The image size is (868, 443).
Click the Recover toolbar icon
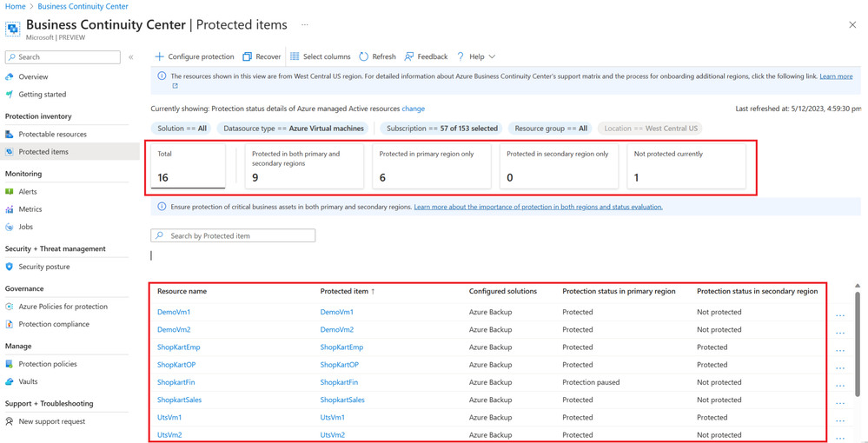pyautogui.click(x=248, y=56)
